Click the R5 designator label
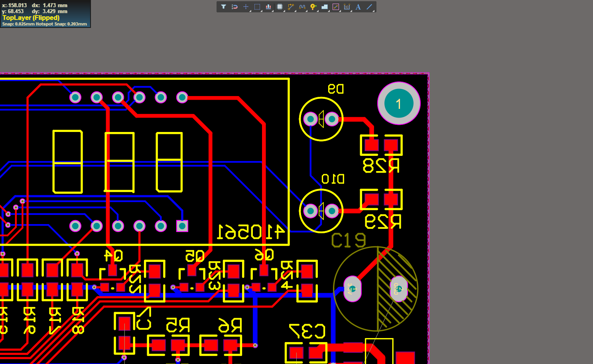 point(178,325)
